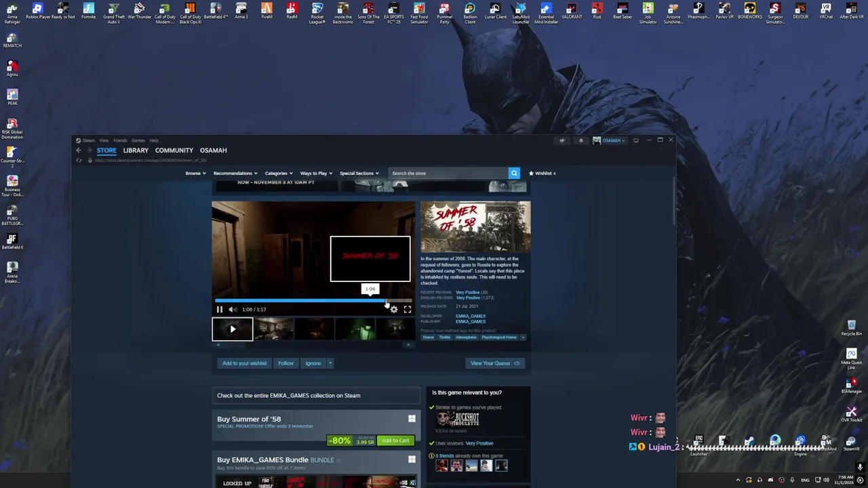The image size is (868, 488).
Task: Open Grand Theft Auto V desktop shortcut
Action: 113,14
